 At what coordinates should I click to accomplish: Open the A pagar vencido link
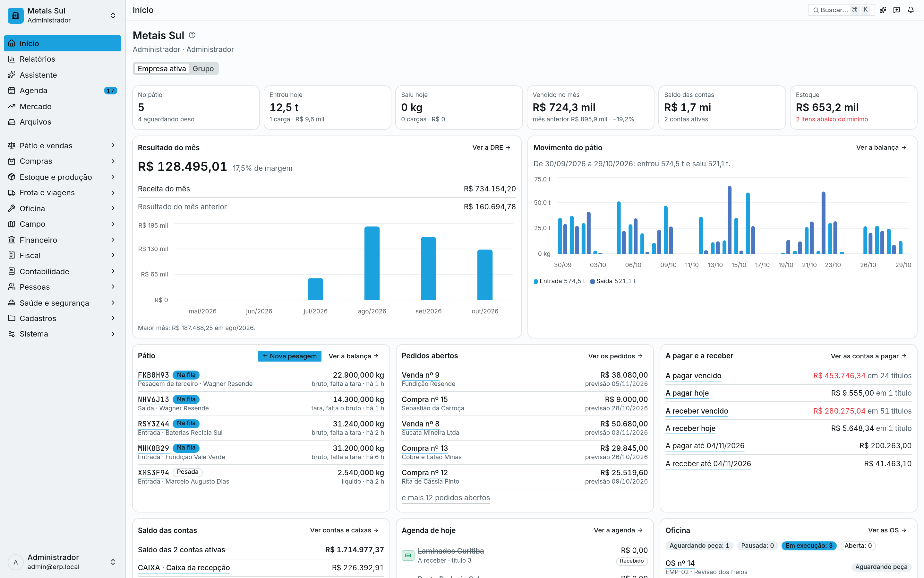[x=693, y=376]
